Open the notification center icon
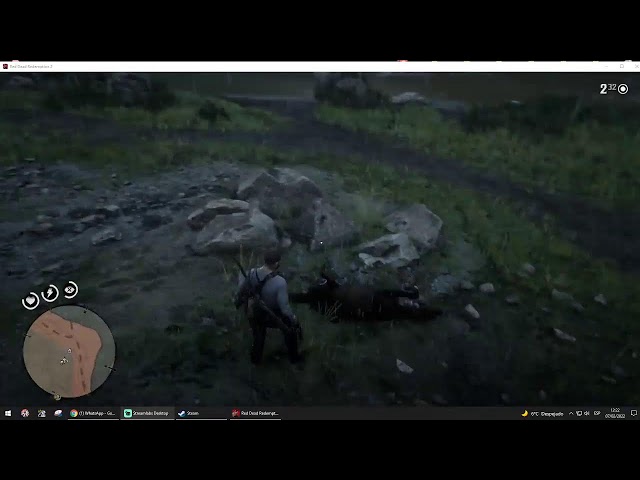This screenshot has width=640, height=480. (x=633, y=413)
